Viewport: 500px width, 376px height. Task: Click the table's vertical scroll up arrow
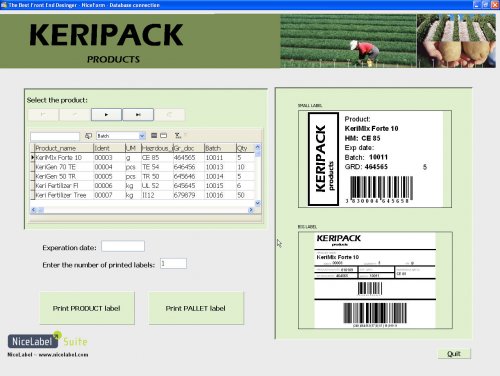point(258,147)
